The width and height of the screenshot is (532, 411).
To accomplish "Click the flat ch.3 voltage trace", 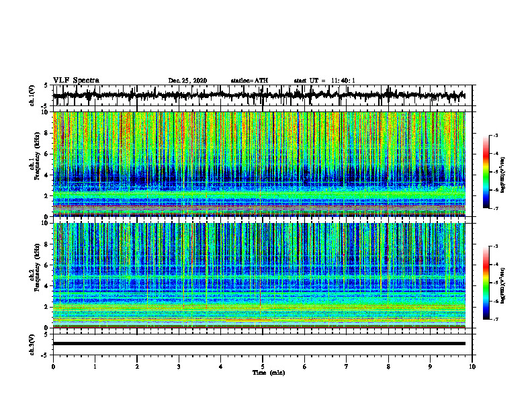I will pos(259,344).
